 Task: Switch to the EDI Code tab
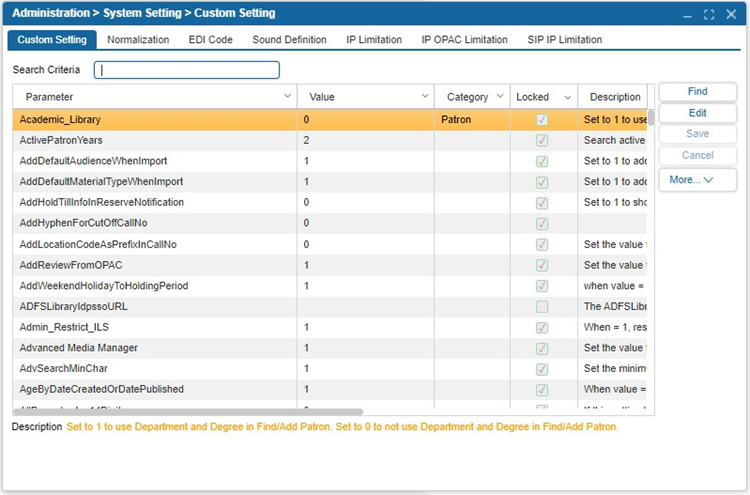click(210, 40)
